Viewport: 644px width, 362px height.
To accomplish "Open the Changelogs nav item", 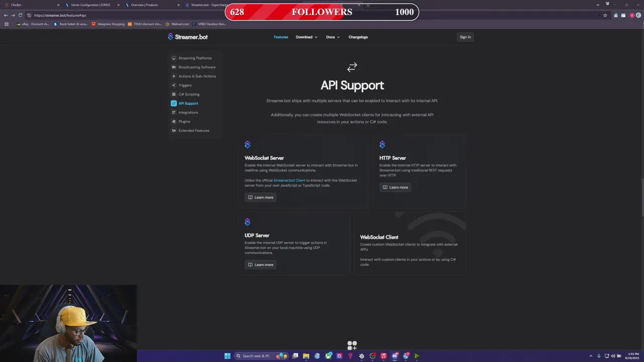I will coord(358,37).
